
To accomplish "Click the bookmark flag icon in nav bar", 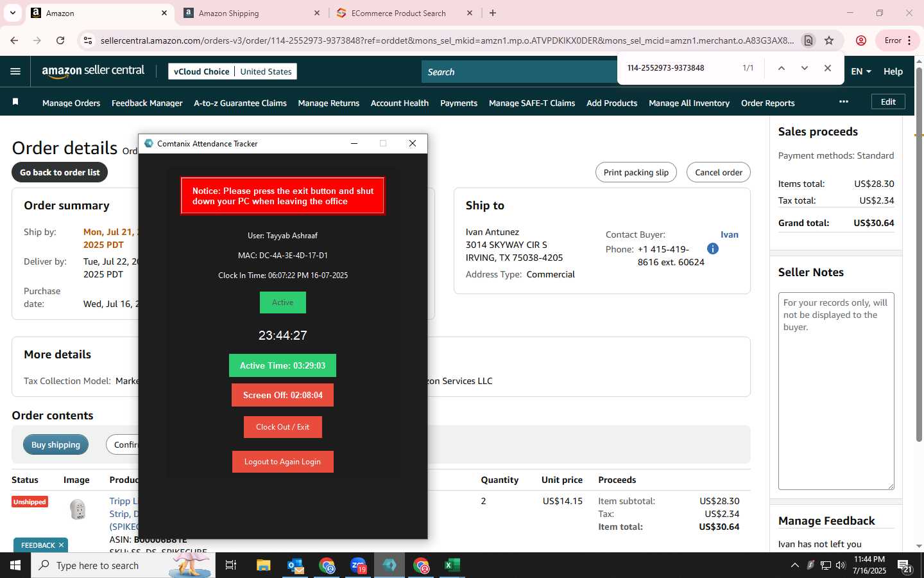I will [15, 102].
